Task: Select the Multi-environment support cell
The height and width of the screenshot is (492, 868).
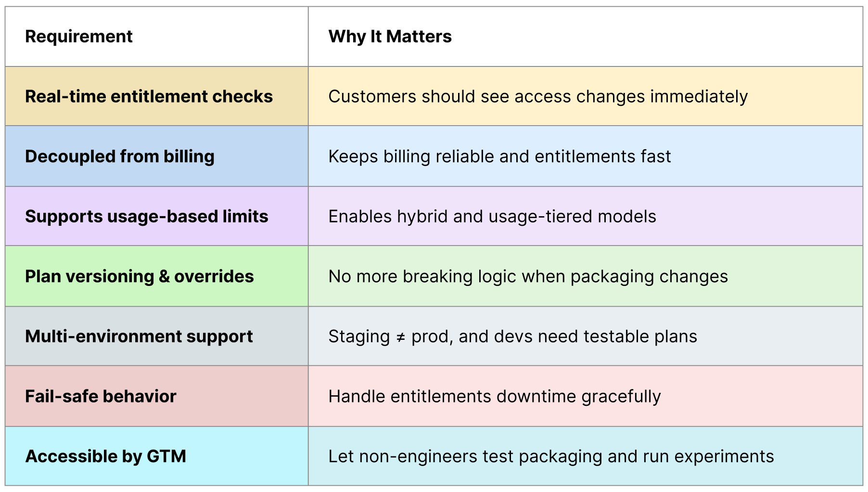Action: 156,336
